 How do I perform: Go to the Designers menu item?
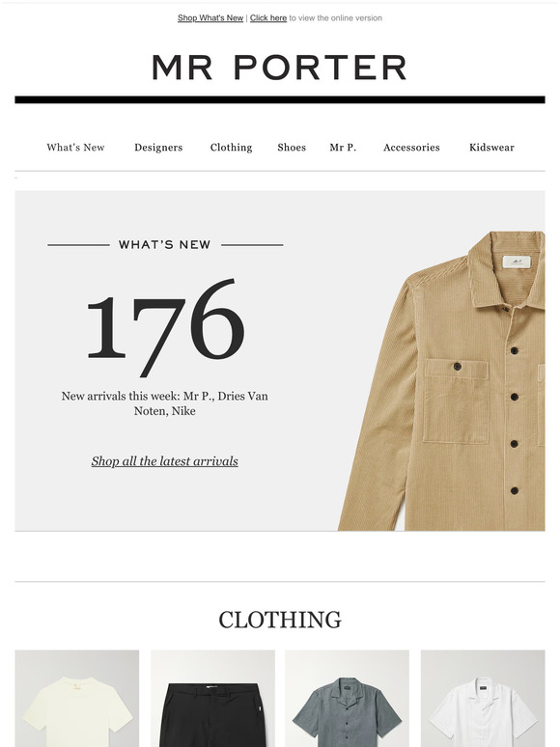point(158,148)
